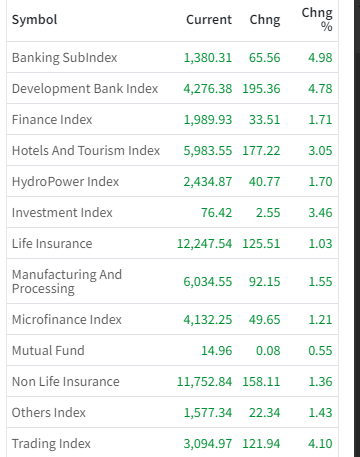Open the Microfinance Index entry
This screenshot has width=360, height=457.
click(x=67, y=320)
